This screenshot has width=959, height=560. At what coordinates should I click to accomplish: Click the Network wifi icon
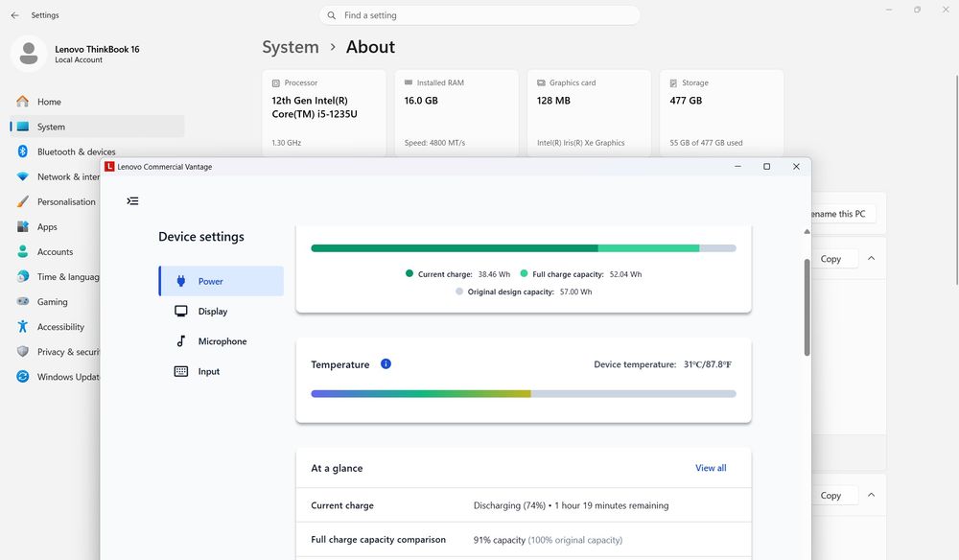23,176
